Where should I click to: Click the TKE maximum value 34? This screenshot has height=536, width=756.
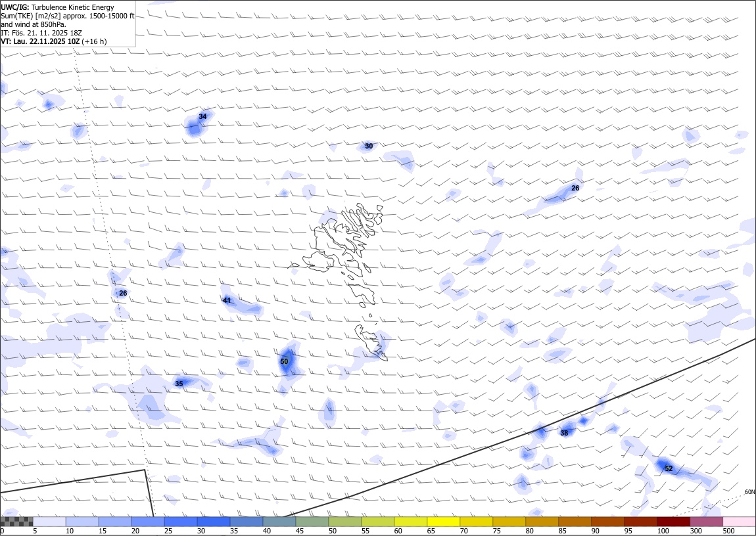click(x=202, y=116)
